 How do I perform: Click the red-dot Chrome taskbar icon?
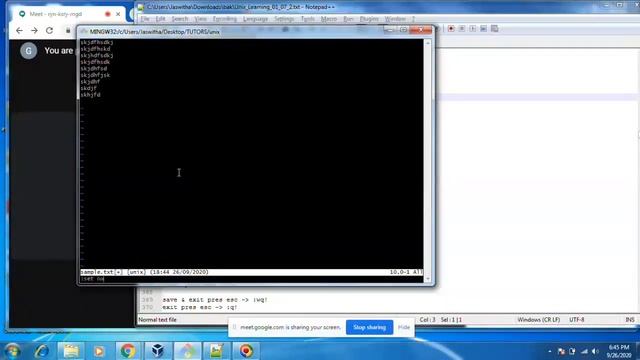[x=246, y=351]
